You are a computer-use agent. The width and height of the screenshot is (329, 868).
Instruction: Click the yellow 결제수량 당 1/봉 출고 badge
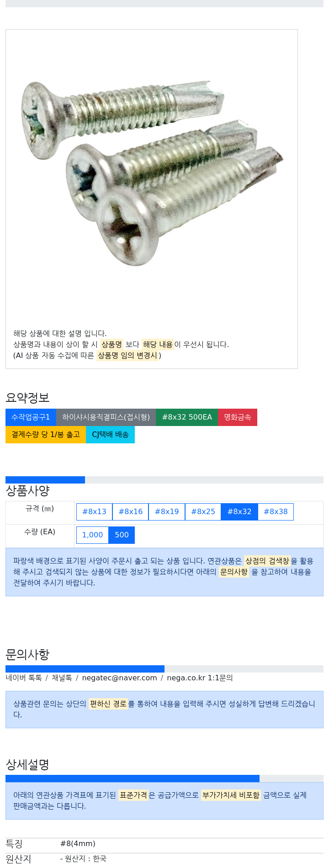pos(46,435)
